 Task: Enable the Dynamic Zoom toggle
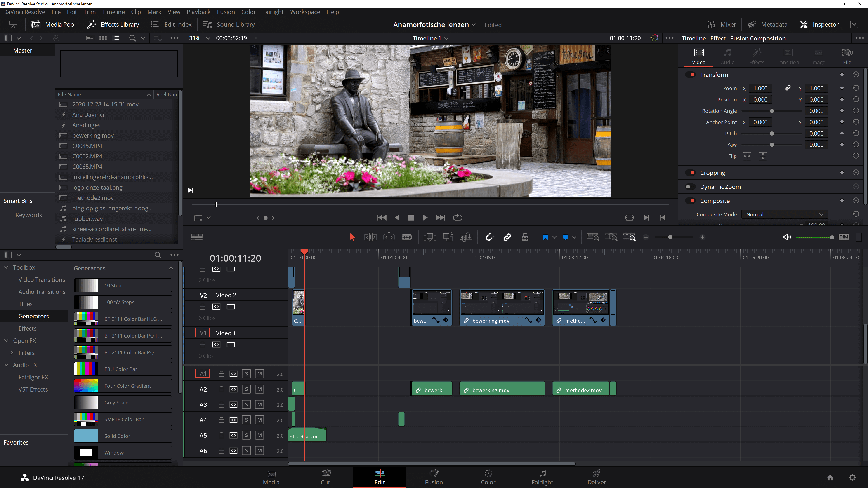pyautogui.click(x=690, y=187)
